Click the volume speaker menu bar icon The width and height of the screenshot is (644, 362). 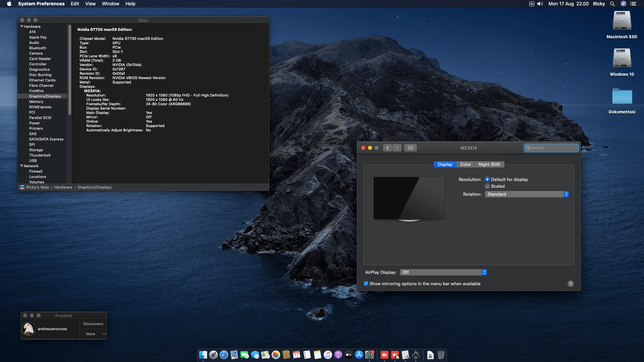pyautogui.click(x=540, y=4)
